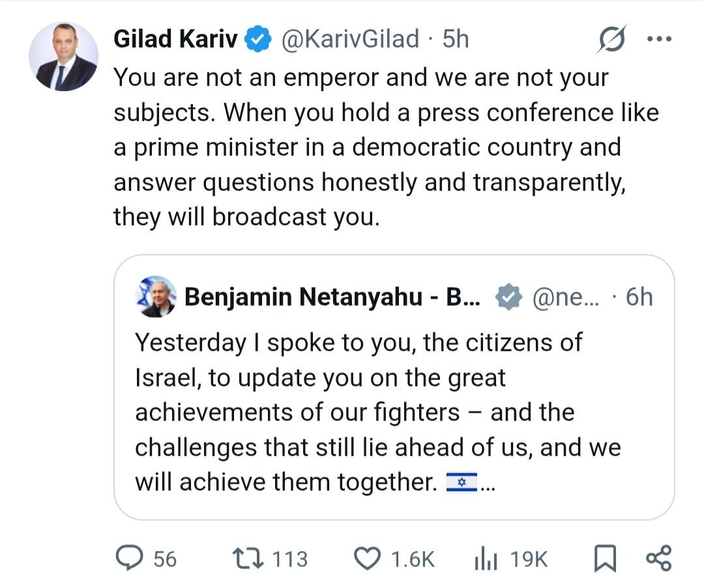The width and height of the screenshot is (704, 588).
Task: Open Benjamin Netanyahu's quoted avatar
Action: (x=156, y=297)
